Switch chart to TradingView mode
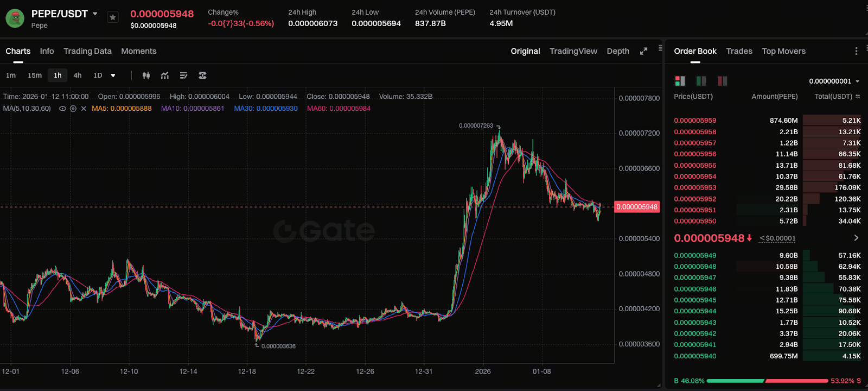868x391 pixels. pos(573,51)
